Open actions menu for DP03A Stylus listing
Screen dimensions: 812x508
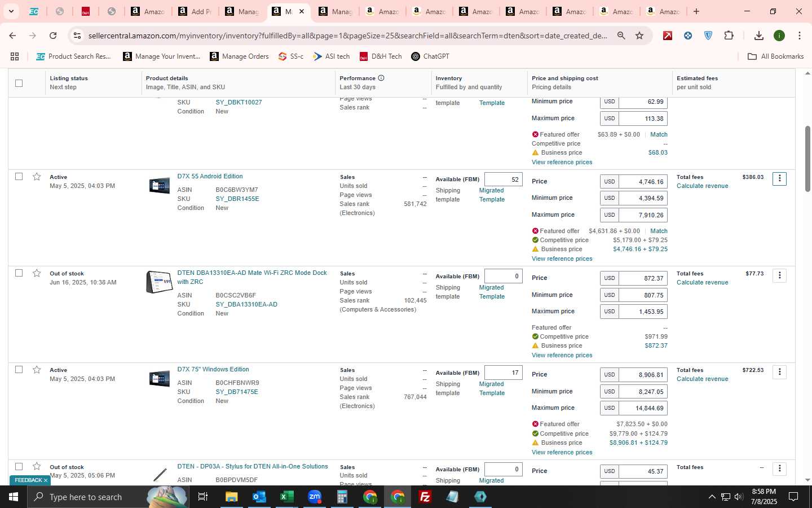779,468
